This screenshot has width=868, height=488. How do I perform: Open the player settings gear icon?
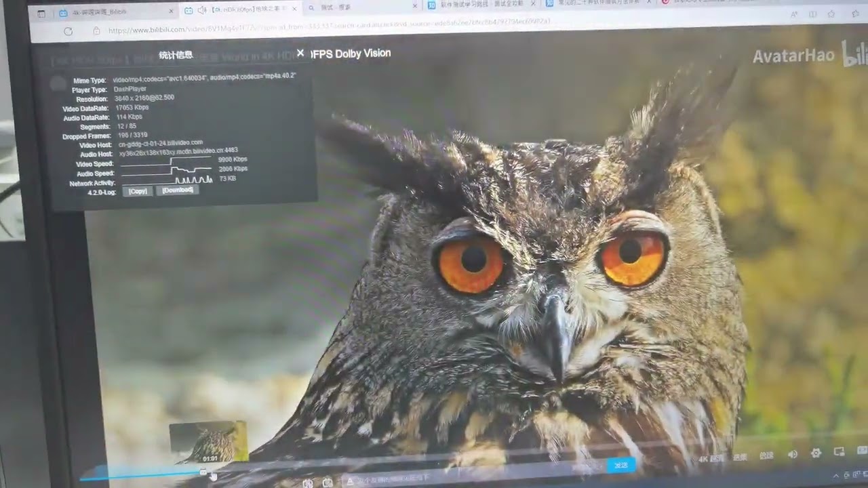pos(815,453)
